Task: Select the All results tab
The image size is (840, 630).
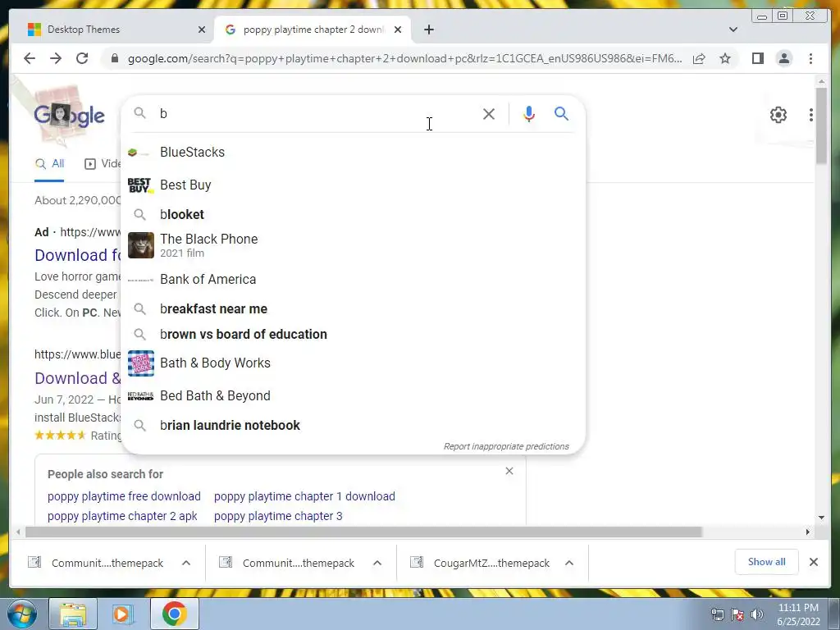Action: coord(49,164)
